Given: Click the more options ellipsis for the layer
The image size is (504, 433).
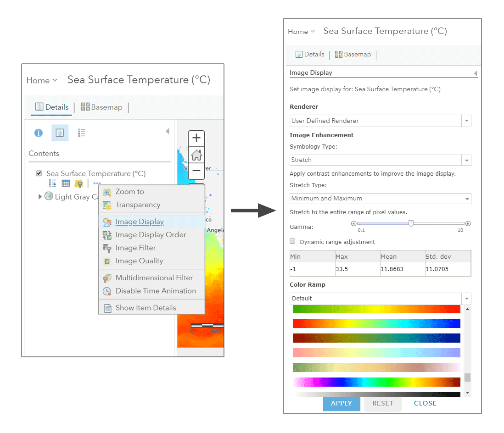Looking at the screenshot, I should (x=97, y=183).
